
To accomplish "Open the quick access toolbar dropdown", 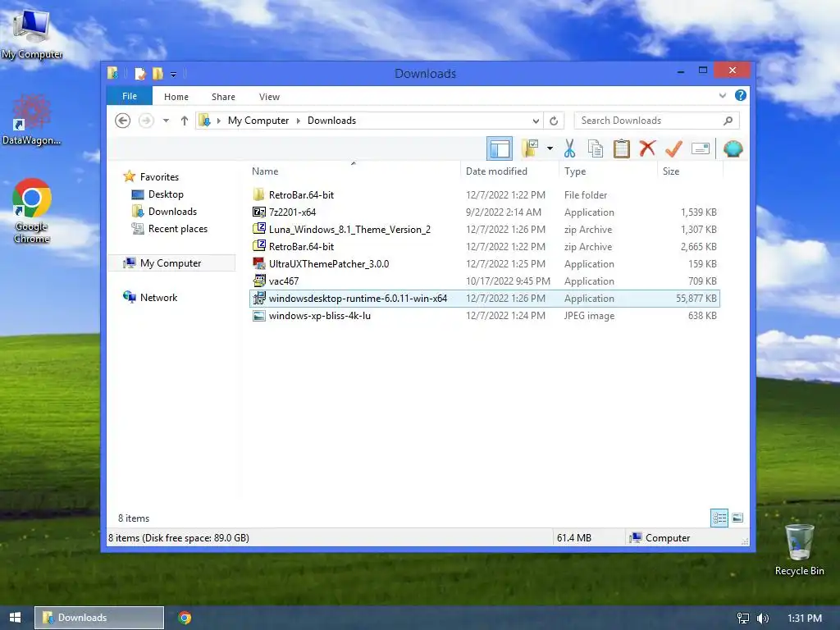I will click(174, 74).
